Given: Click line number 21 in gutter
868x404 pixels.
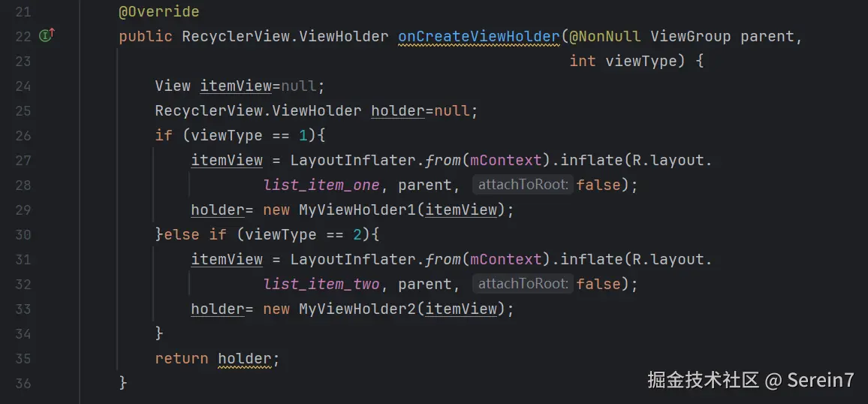Looking at the screenshot, I should point(23,11).
